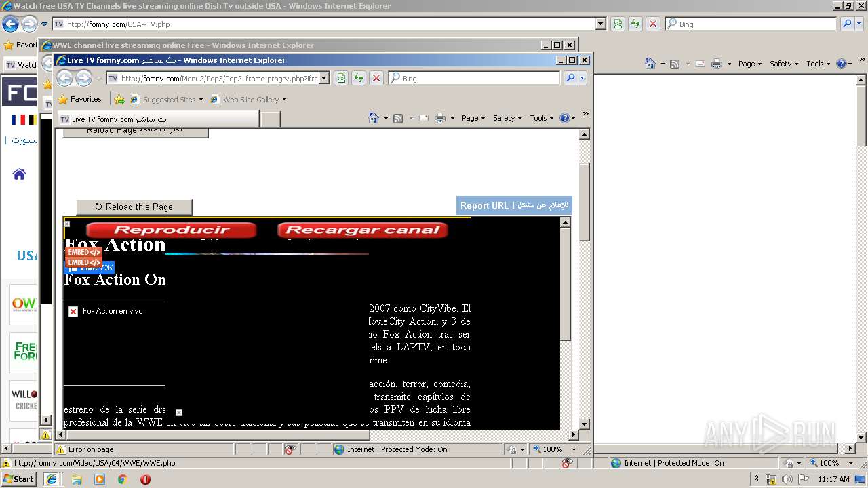The image size is (868, 488).
Task: Click Report URL button
Action: click(514, 205)
